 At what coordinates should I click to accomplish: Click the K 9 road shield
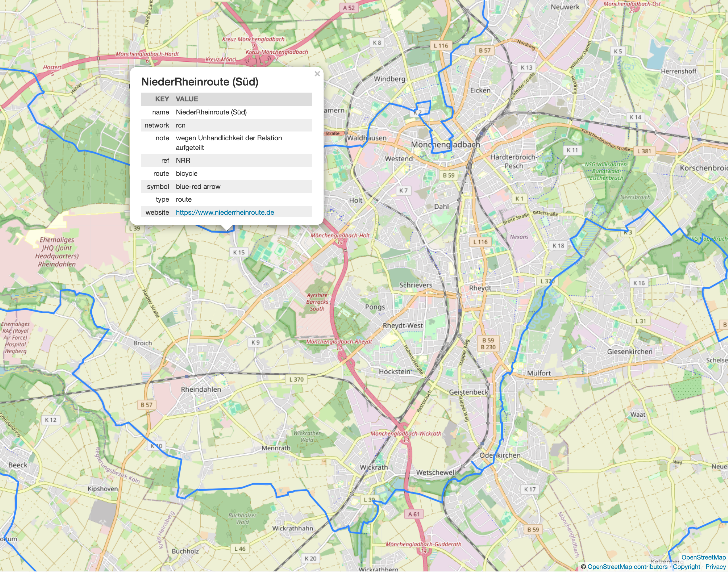pyautogui.click(x=255, y=342)
